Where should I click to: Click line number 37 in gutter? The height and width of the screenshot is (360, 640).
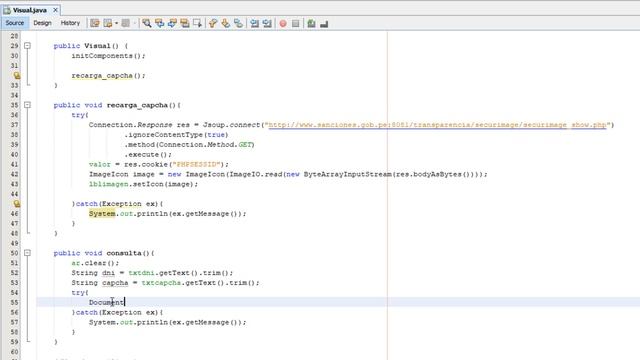[x=14, y=125]
